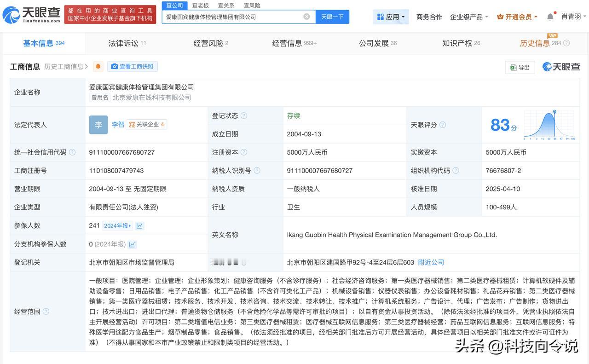Click the 李 avatar of the legal representative
Screen dimensions: 589x364
98,125
